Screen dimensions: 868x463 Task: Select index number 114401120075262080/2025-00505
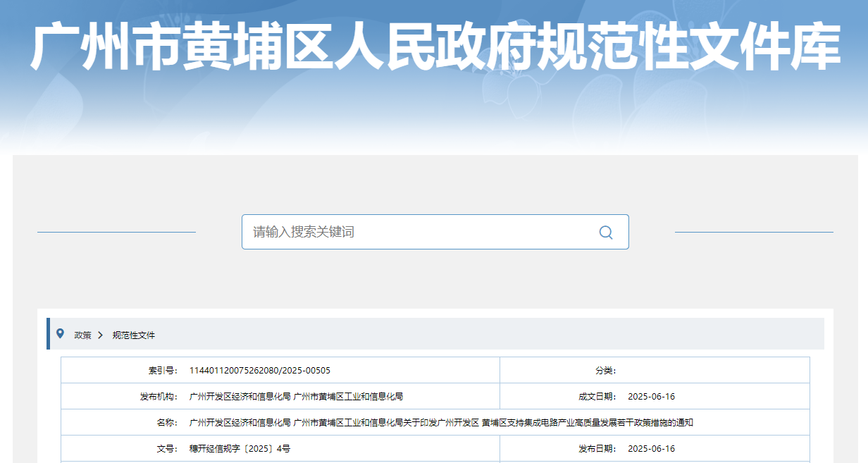tap(260, 371)
